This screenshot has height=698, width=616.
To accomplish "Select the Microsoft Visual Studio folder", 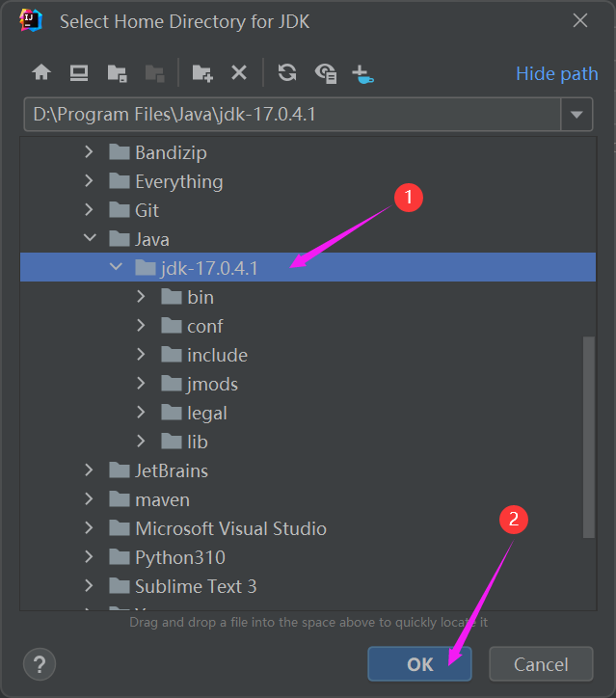I will click(308, 529).
